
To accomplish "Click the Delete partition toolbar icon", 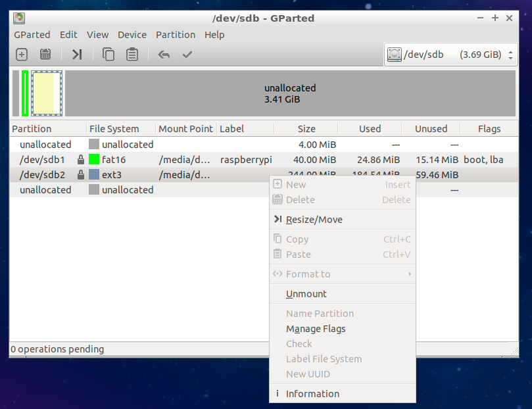I will (x=45, y=55).
